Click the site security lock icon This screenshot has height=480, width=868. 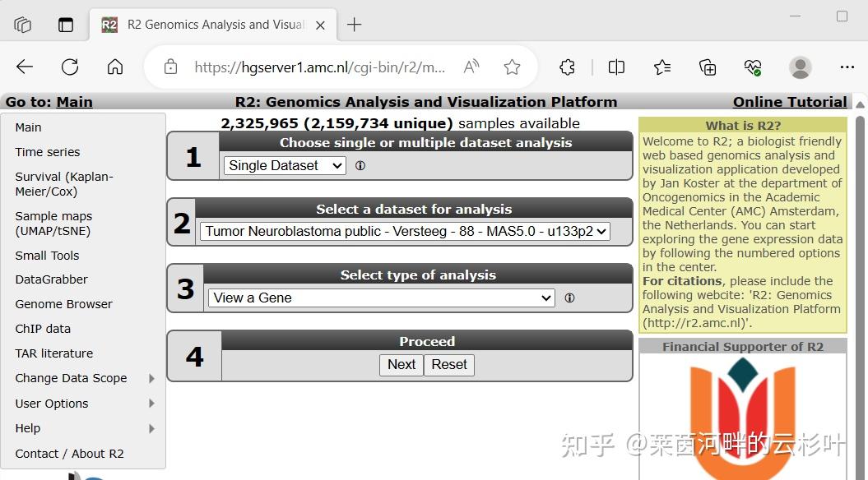click(169, 67)
